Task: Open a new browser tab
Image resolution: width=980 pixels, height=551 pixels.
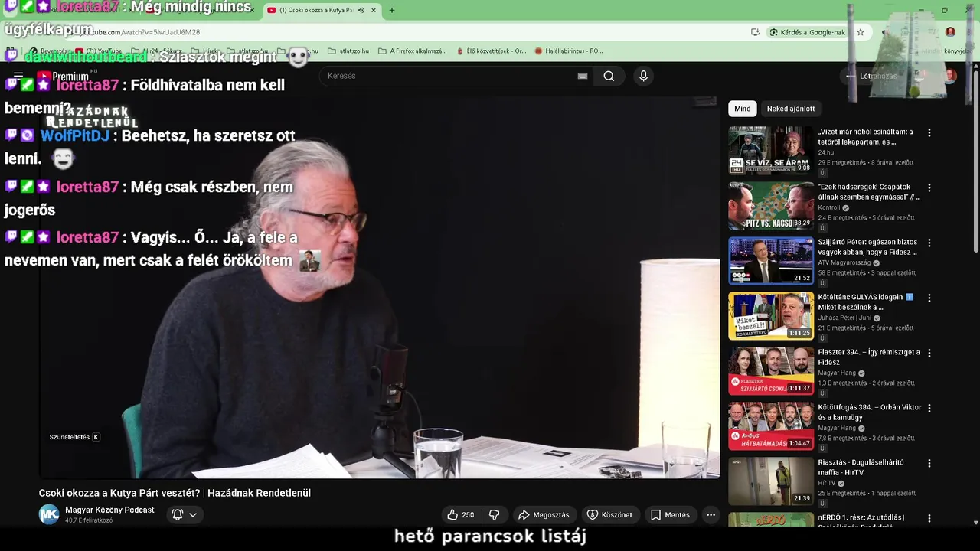Action: pyautogui.click(x=392, y=10)
